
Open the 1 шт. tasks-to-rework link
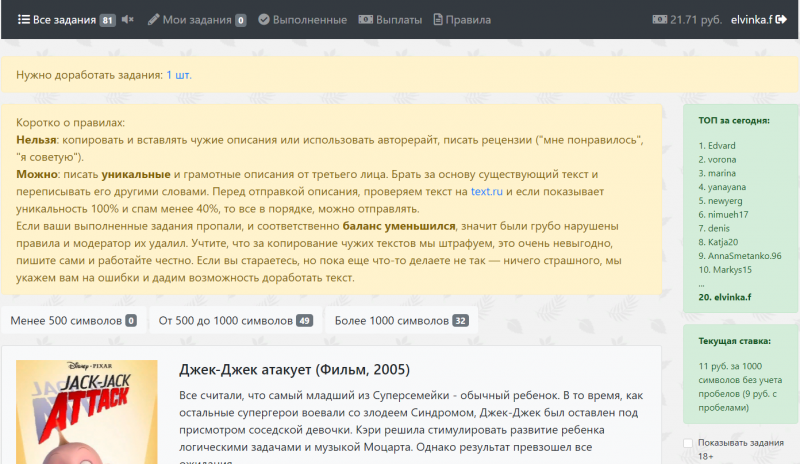(x=179, y=75)
